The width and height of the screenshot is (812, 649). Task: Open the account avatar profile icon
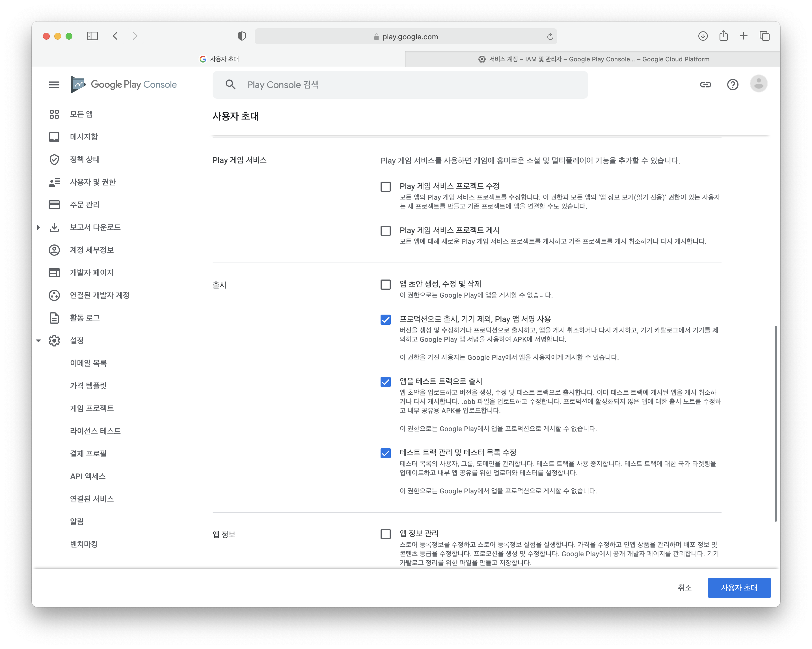pyautogui.click(x=758, y=84)
